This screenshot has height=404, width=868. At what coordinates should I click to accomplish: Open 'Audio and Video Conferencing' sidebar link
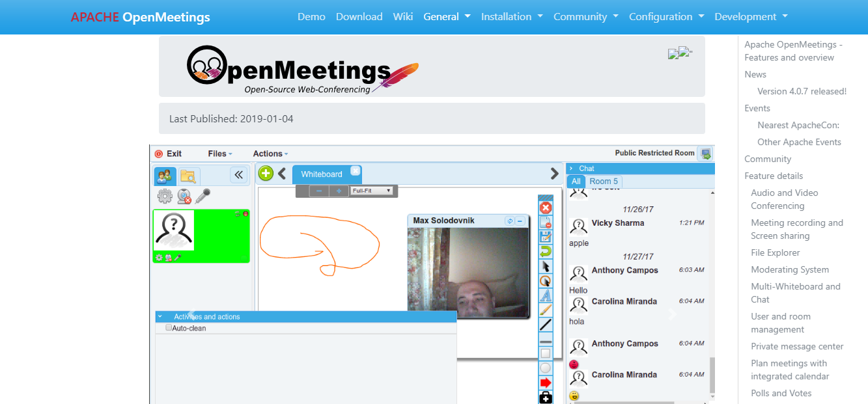785,199
